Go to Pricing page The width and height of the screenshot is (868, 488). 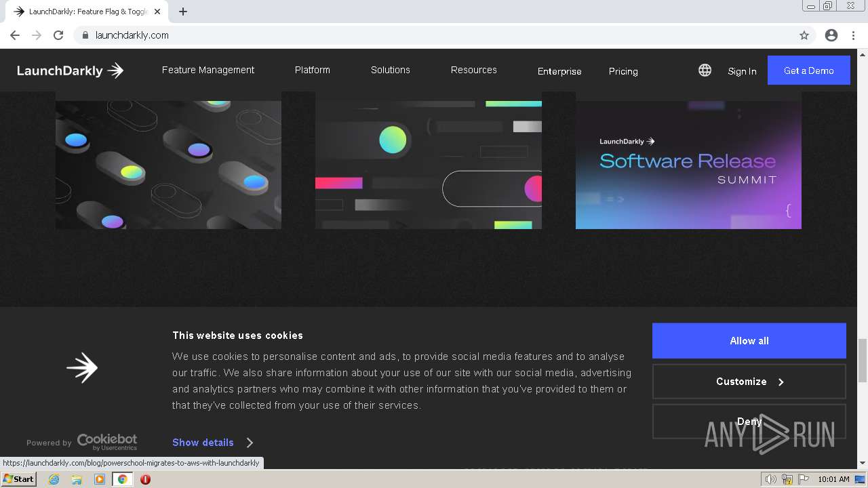(623, 71)
